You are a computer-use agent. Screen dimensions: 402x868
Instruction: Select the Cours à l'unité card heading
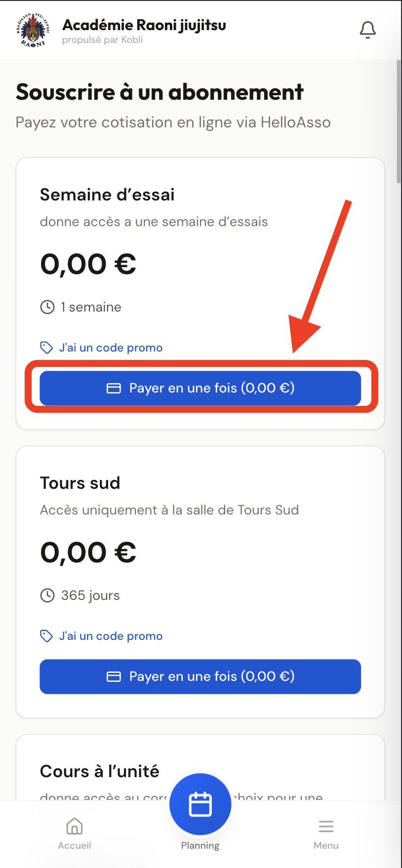[100, 771]
